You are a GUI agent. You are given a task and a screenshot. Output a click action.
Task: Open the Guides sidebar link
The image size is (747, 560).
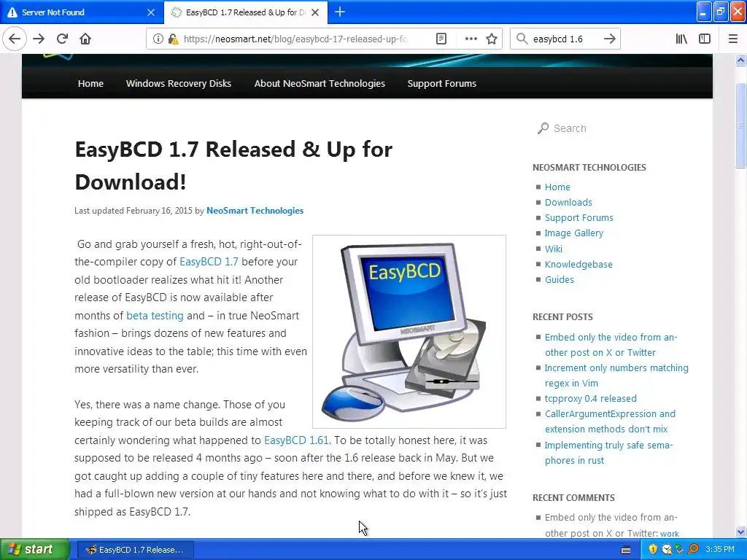[x=560, y=279]
